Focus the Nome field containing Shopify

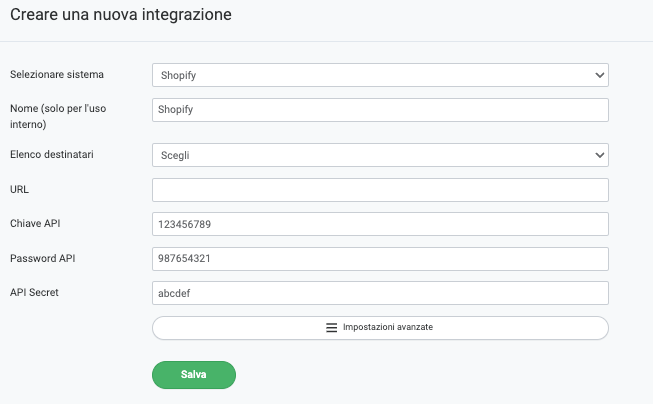[x=380, y=110]
